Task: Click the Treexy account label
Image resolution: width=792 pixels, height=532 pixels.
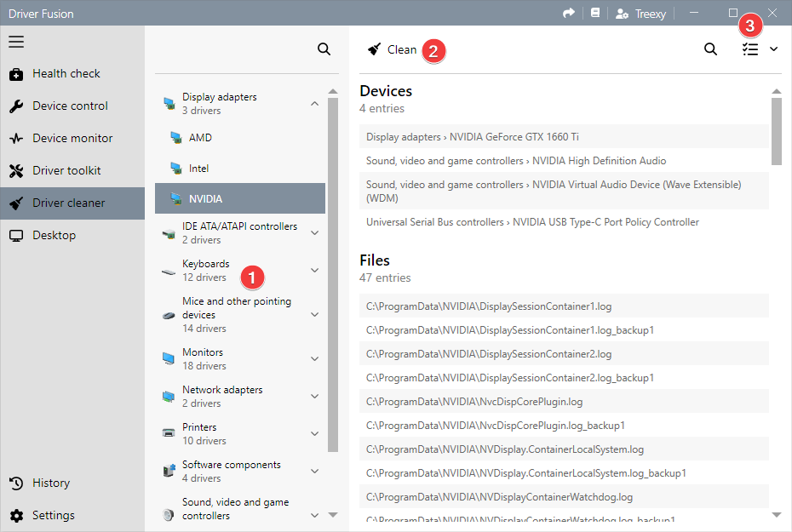Action: [x=651, y=14]
